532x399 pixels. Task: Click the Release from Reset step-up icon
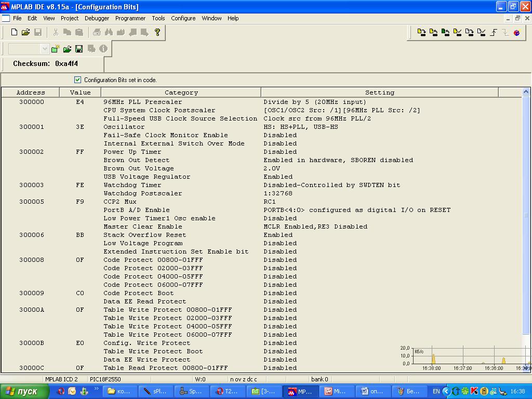click(494, 32)
